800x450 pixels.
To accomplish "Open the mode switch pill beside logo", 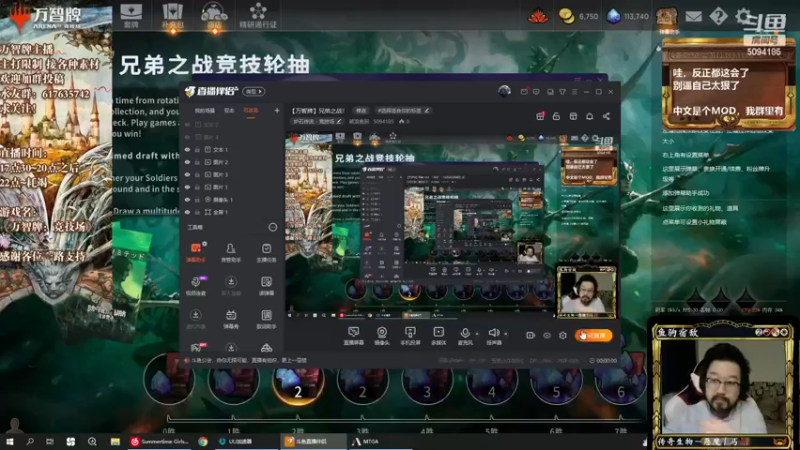I will (x=254, y=91).
